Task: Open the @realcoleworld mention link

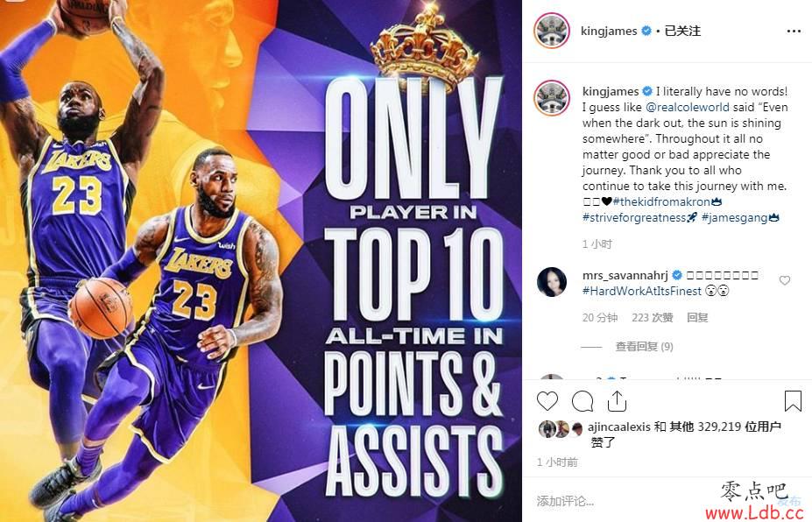Action: tap(688, 107)
